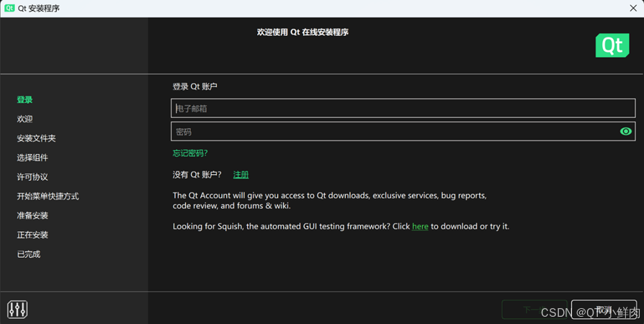Focus the 密码 password field
The height and width of the screenshot is (324, 644).
(403, 132)
